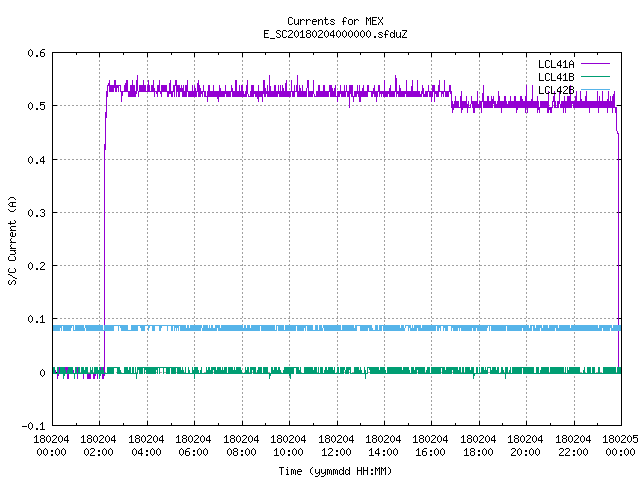Click the LCL41B legend label
The height and width of the screenshot is (480, 640).
(x=556, y=77)
